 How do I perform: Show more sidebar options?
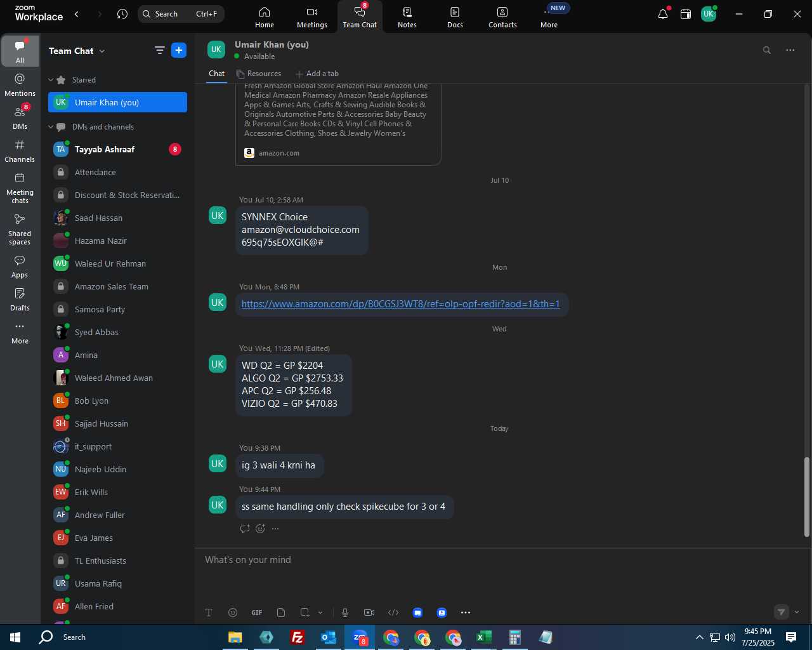point(20,333)
